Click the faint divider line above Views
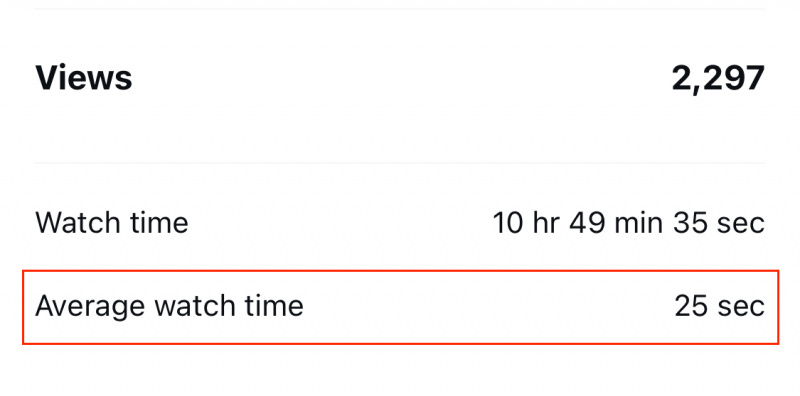This screenshot has width=800, height=396. pyautogui.click(x=400, y=9)
